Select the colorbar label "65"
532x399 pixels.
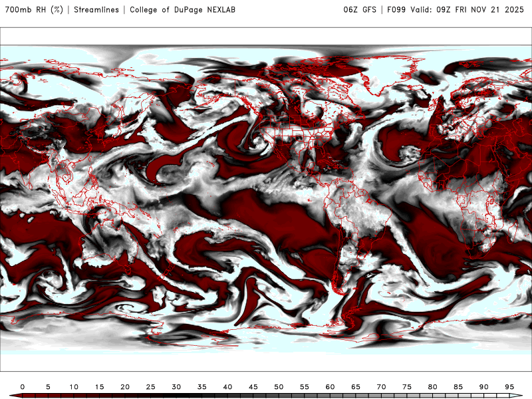[356, 387]
